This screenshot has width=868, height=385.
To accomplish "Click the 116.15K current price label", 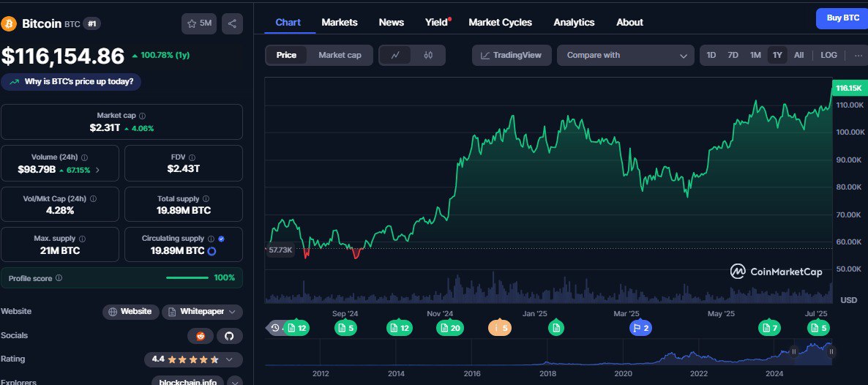I will [x=849, y=88].
